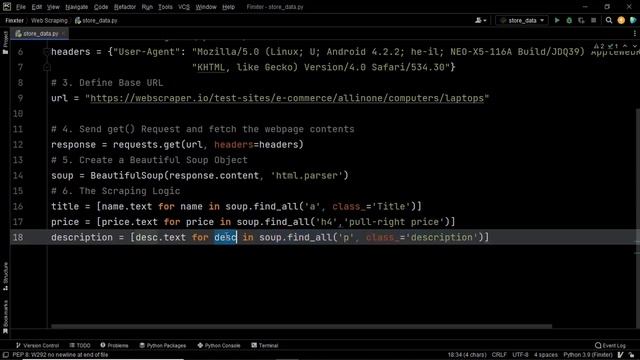Change UTF-8 file encoding

(x=520, y=355)
